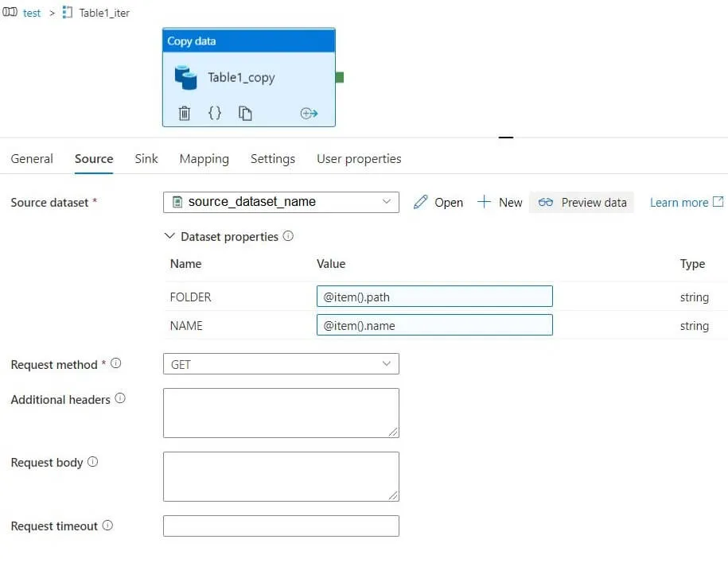Click the Request body info icon

pos(93,462)
